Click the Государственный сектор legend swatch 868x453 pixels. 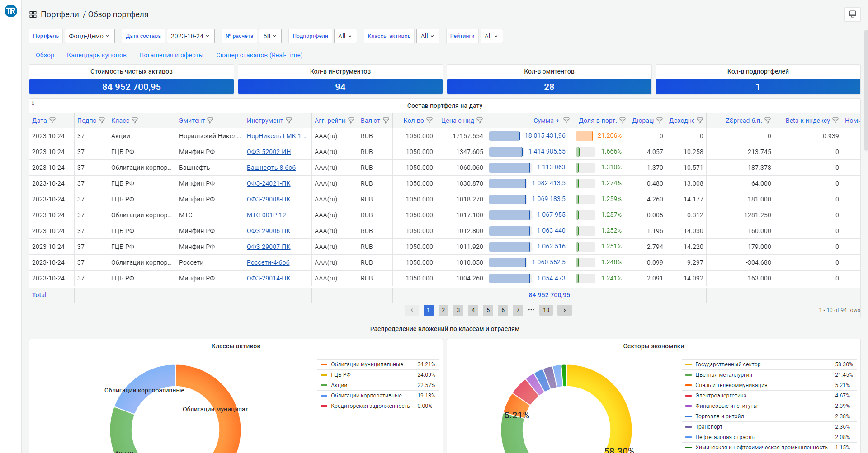coord(689,364)
